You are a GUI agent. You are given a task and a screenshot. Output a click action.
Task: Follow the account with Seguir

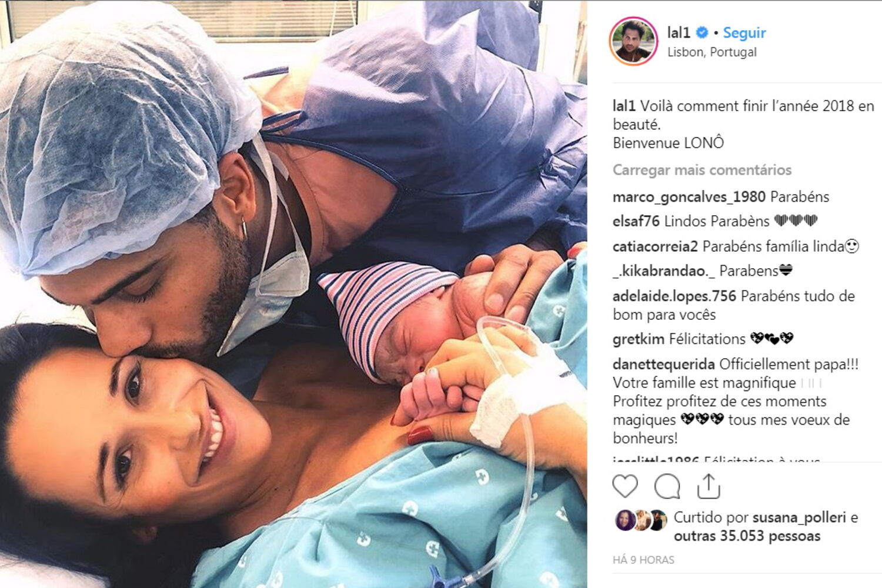[x=744, y=32]
